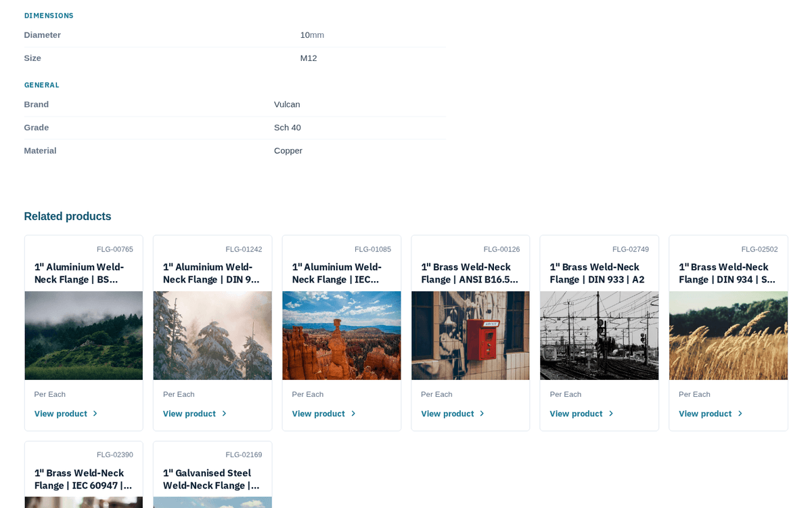This screenshot has height=508, width=812.
Task: Click the Diameter value 10mm
Action: (312, 35)
